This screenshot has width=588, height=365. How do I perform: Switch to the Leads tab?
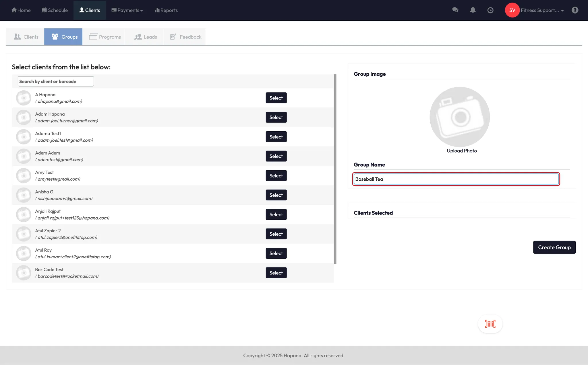(x=146, y=37)
